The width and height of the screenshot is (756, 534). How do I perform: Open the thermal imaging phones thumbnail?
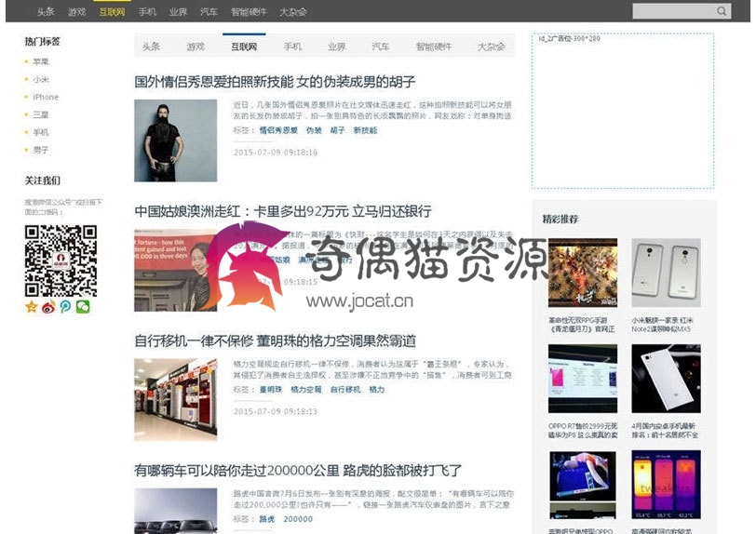666,485
